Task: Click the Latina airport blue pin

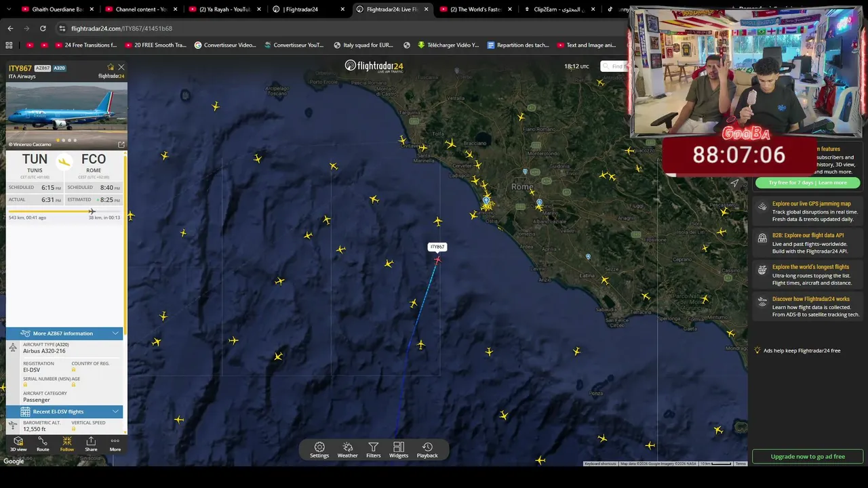Action: 588,257
